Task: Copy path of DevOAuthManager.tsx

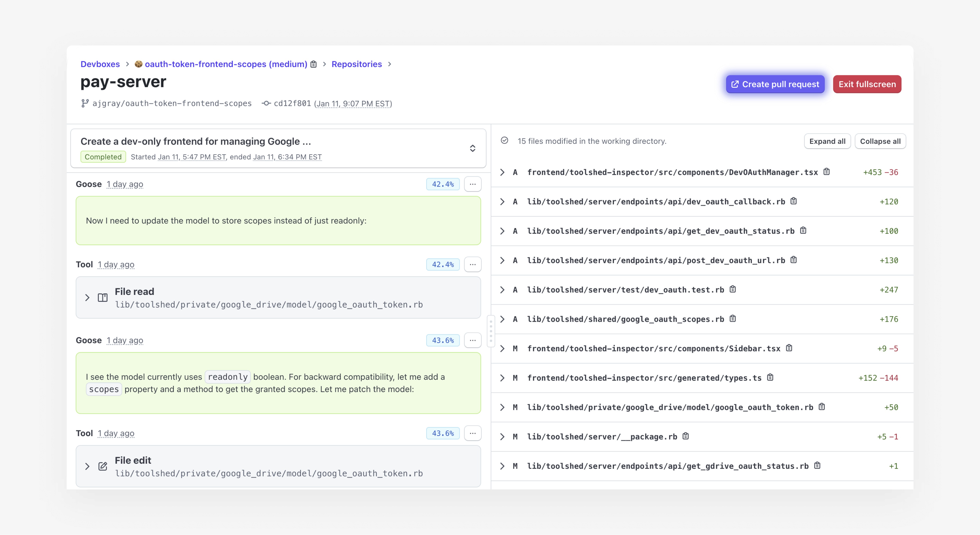Action: coord(826,172)
